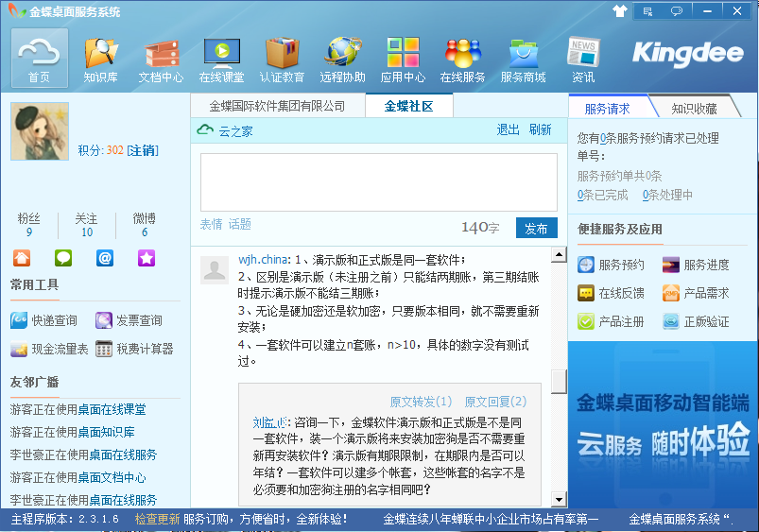The width and height of the screenshot is (759, 532).
Task: Open the 文档中心 document center icon
Action: [x=162, y=60]
